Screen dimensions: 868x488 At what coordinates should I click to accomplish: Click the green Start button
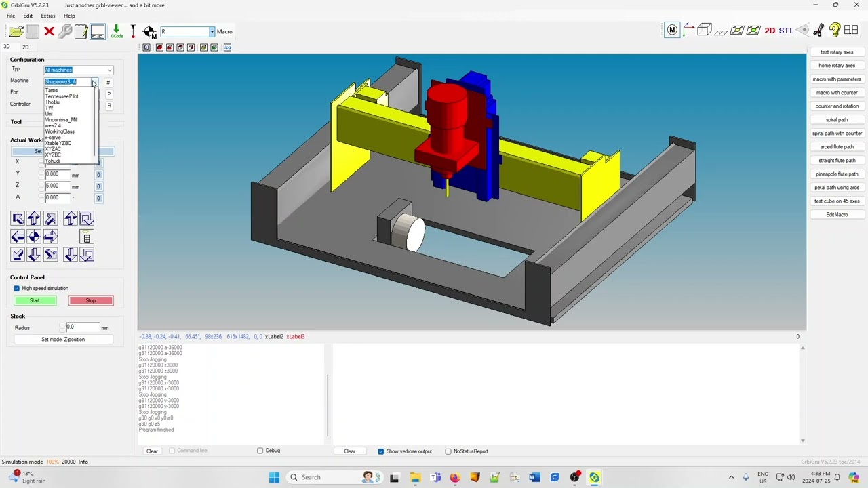35,300
